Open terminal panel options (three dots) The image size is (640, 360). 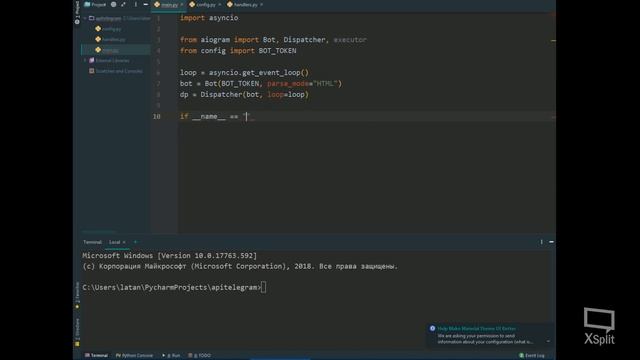(x=542, y=242)
